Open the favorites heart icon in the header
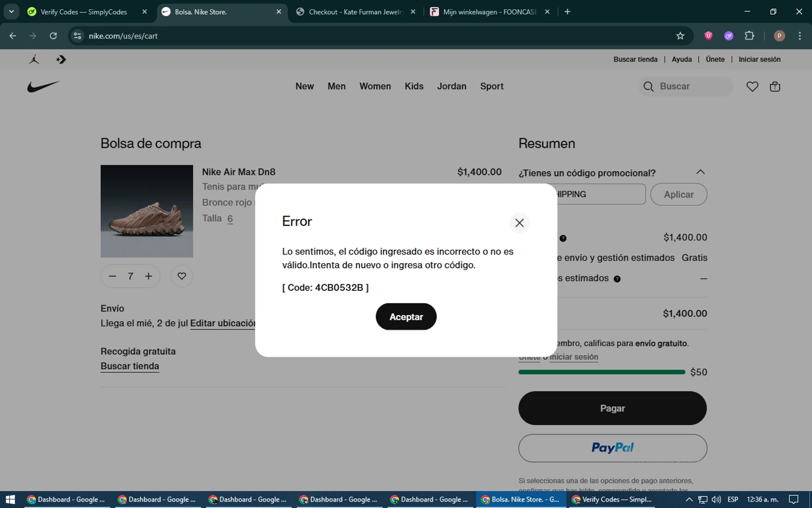812x508 pixels. 752,87
